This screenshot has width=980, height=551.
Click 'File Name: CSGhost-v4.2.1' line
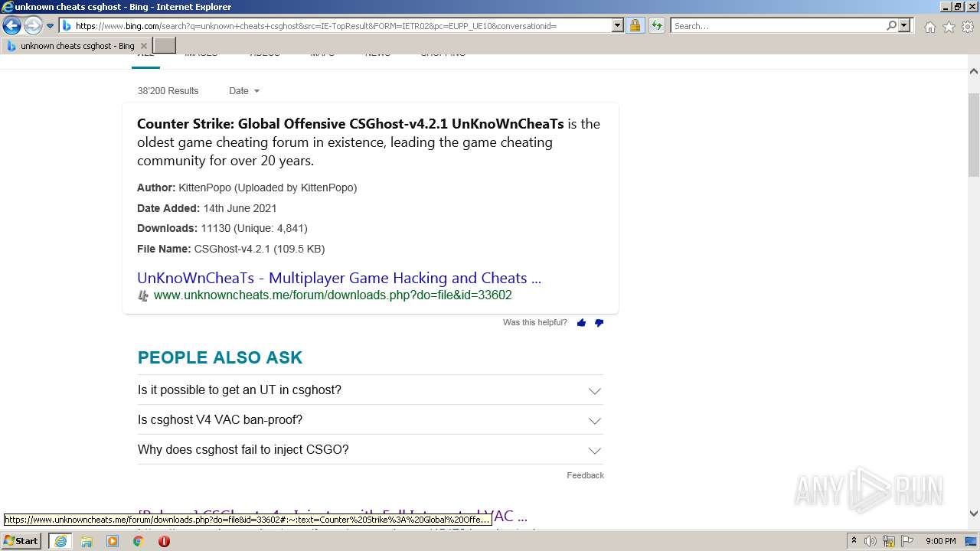point(230,249)
